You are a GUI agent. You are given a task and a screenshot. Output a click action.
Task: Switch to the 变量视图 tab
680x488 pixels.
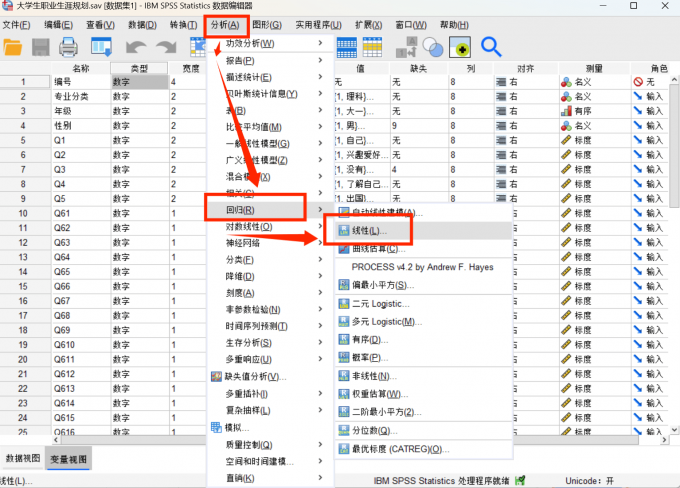point(68,459)
